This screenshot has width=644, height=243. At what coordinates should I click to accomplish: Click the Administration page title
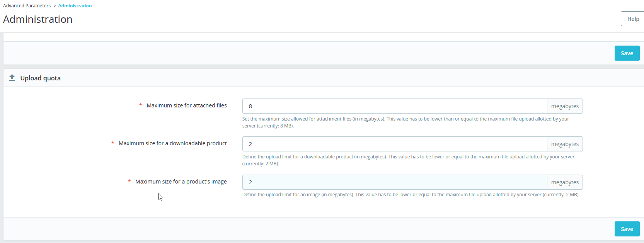pyautogui.click(x=38, y=19)
